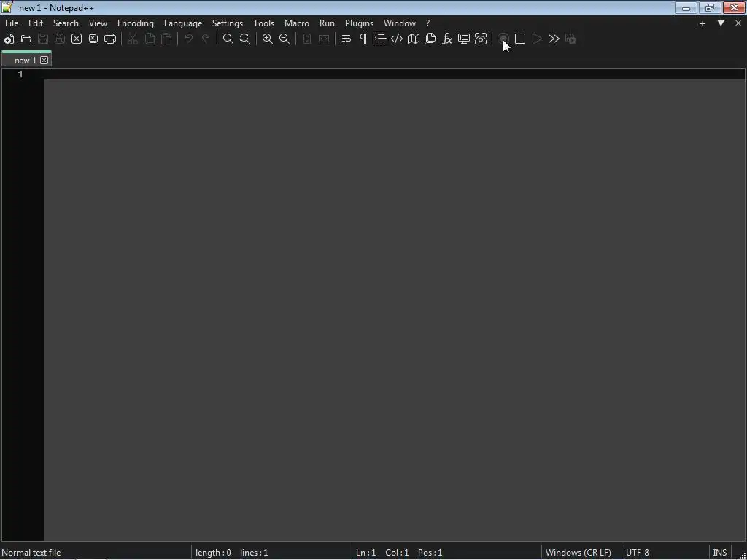Open user-defined language icon with code brackets
This screenshot has width=747, height=560.
click(x=397, y=39)
